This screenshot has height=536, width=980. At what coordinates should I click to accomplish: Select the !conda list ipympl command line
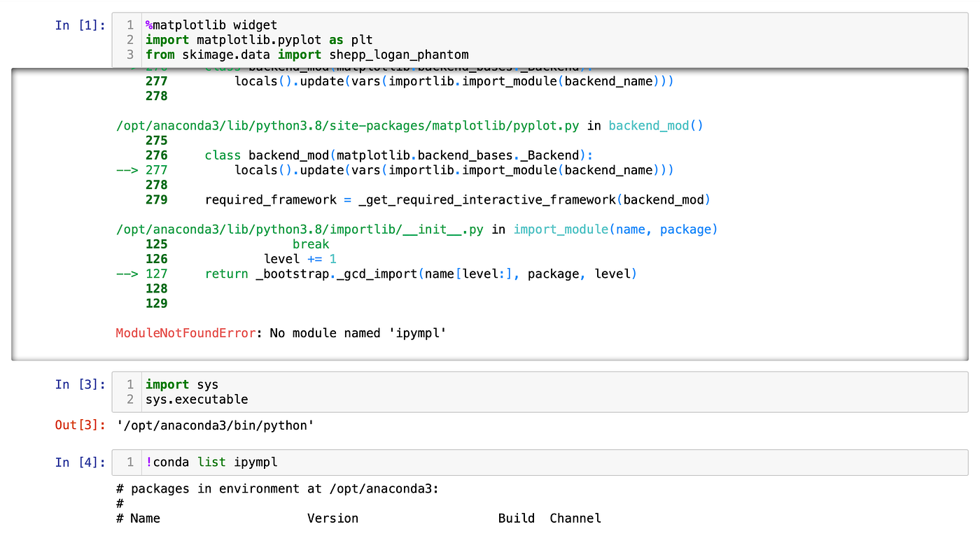click(x=210, y=462)
